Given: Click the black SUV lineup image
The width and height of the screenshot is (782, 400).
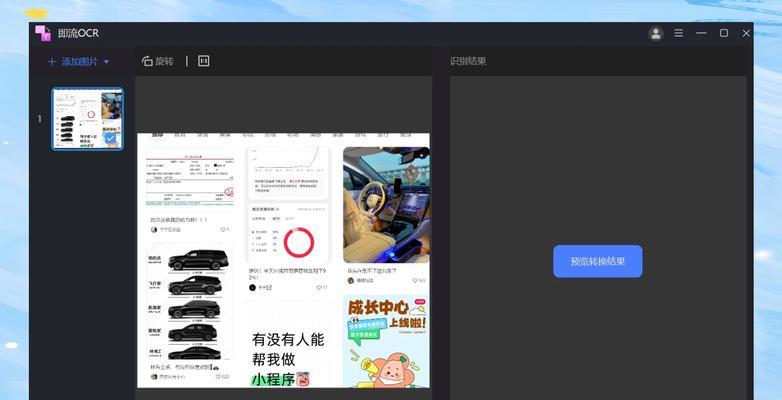Looking at the screenshot, I should pyautogui.click(x=190, y=302).
